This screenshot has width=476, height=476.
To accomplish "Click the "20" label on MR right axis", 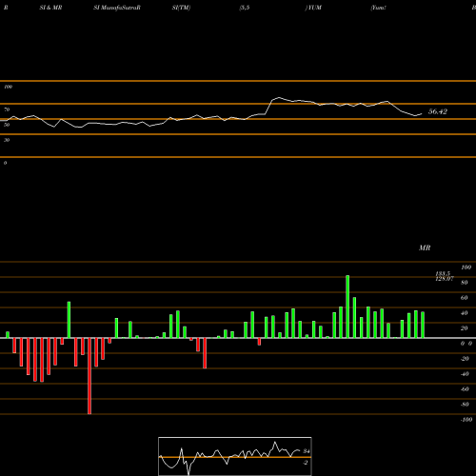I will click(465, 328).
